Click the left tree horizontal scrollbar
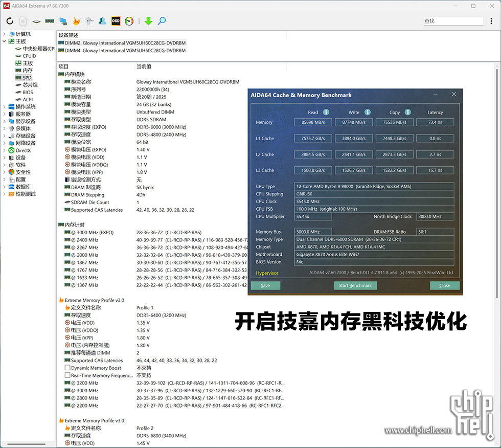Screen dimensions: 501x448 coord(26,444)
